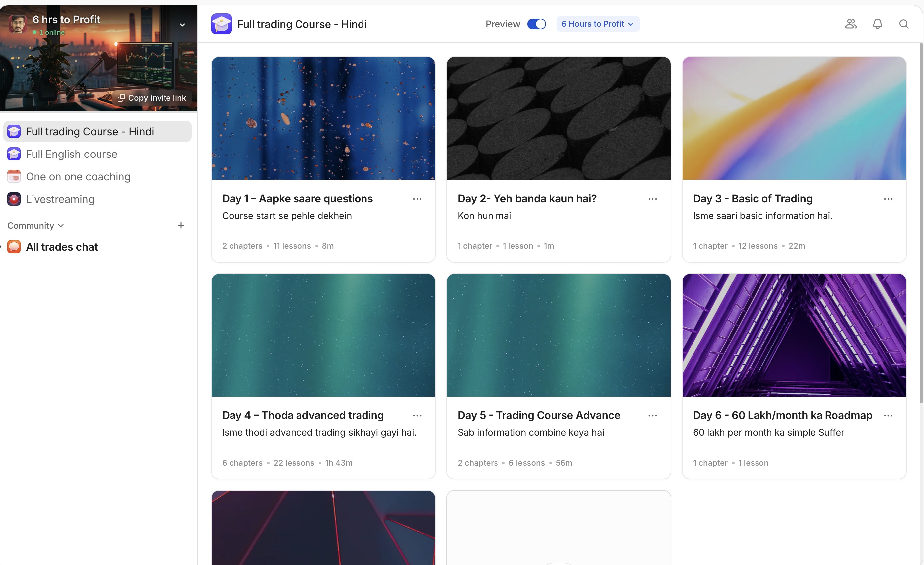Click the All trades chat bubble icon
The height and width of the screenshot is (565, 924).
pos(14,247)
